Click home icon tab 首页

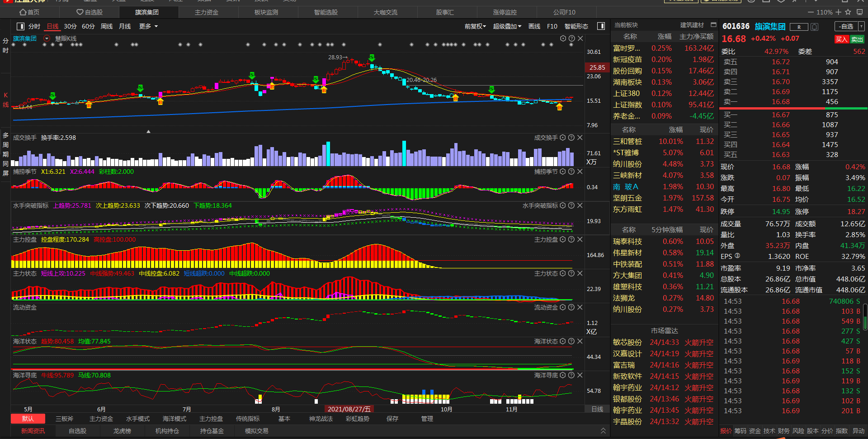point(30,12)
